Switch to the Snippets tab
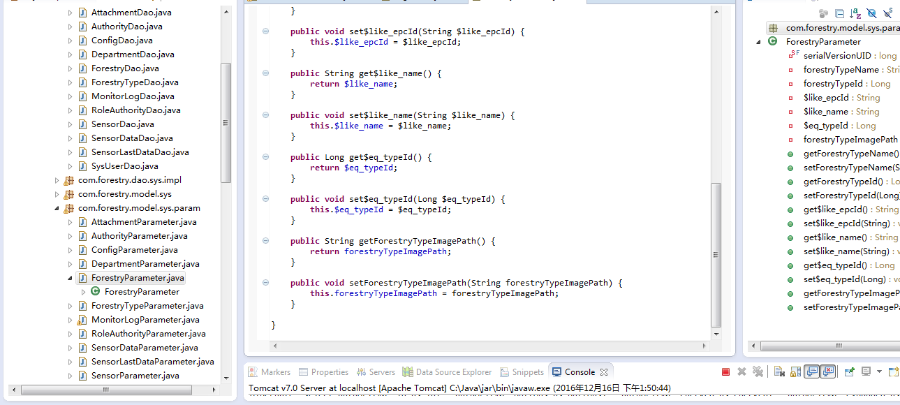Image resolution: width=900 pixels, height=405 pixels. (x=522, y=372)
